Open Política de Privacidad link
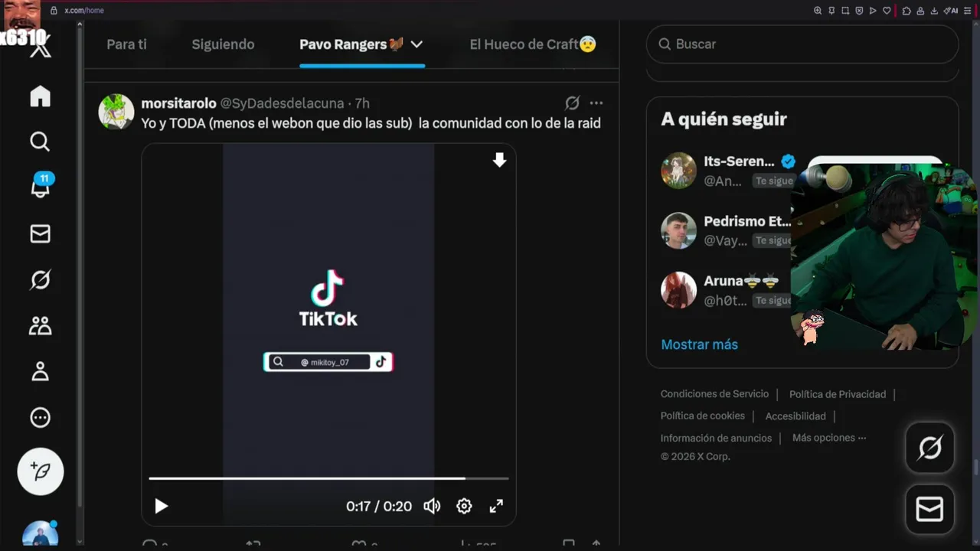The image size is (980, 551). coord(838,394)
